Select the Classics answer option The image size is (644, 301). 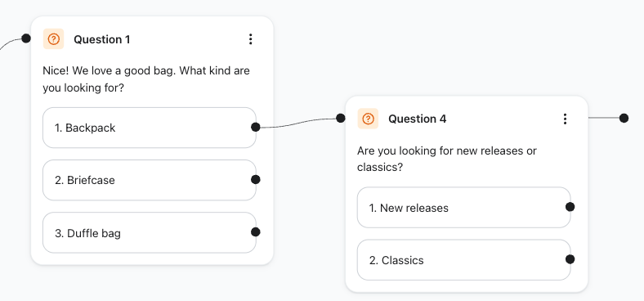(x=464, y=260)
